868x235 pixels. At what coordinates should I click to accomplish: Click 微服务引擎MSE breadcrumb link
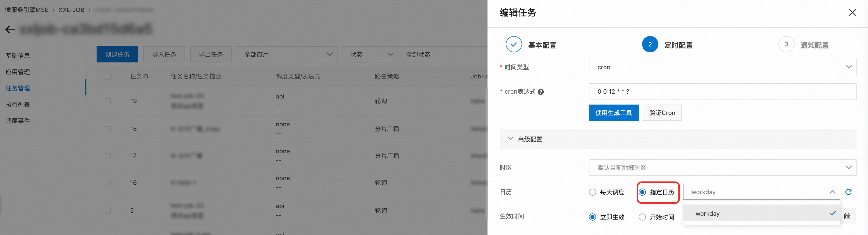27,10
